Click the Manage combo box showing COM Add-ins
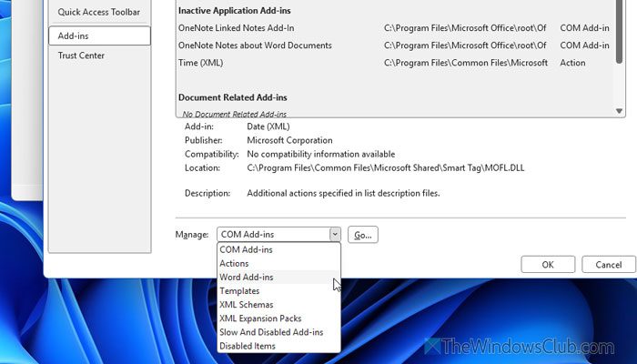The width and height of the screenshot is (637, 364). [x=278, y=235]
